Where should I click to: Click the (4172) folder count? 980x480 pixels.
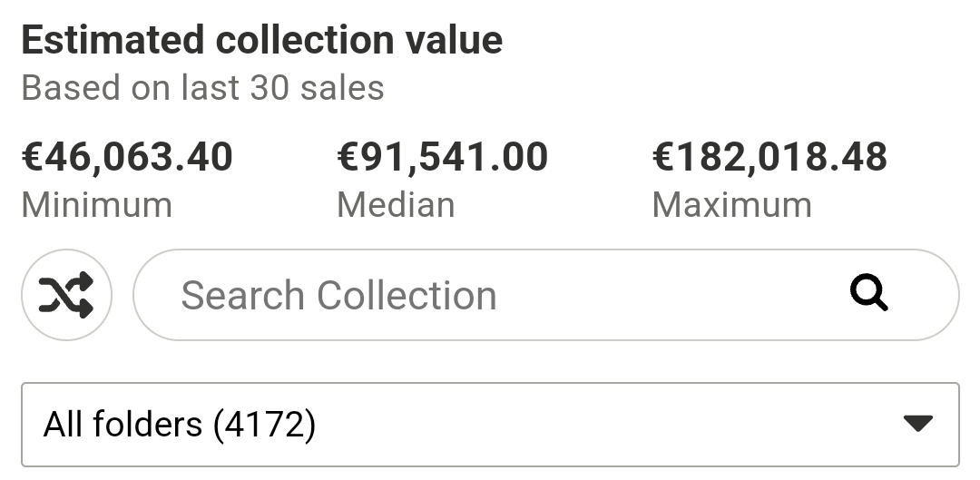264,425
